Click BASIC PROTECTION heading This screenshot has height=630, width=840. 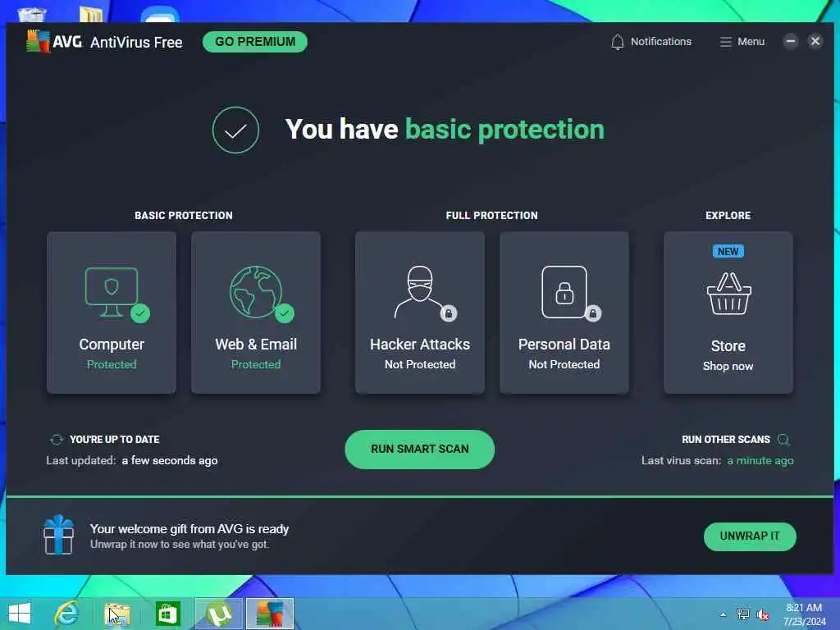tap(184, 216)
